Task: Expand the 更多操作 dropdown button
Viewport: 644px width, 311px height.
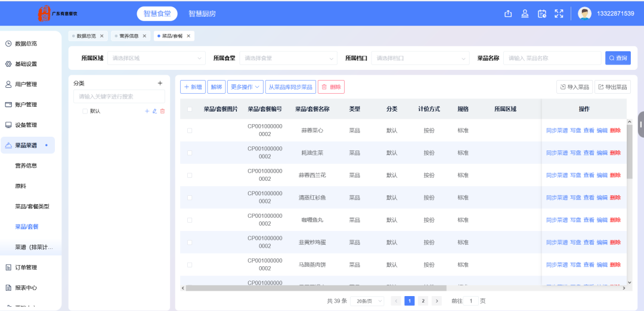Action: 245,87
